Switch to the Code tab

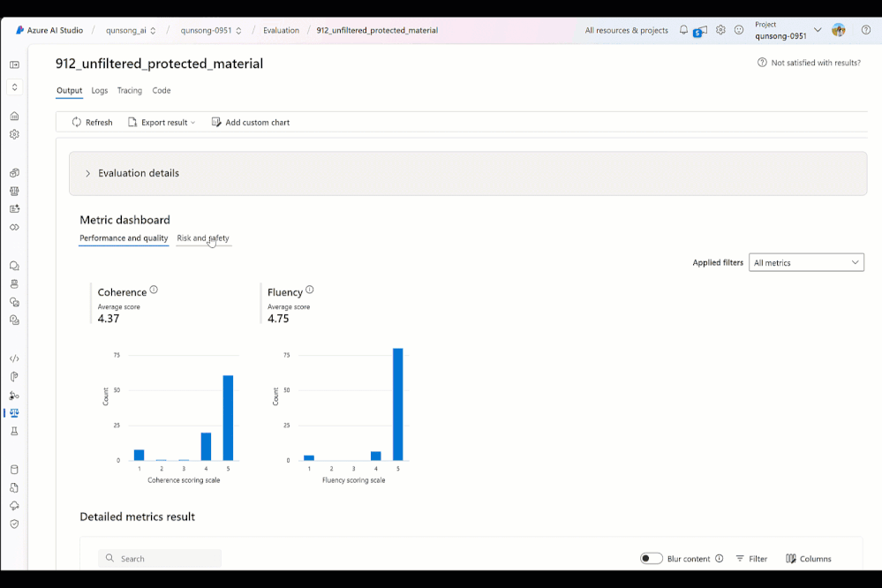coord(162,91)
